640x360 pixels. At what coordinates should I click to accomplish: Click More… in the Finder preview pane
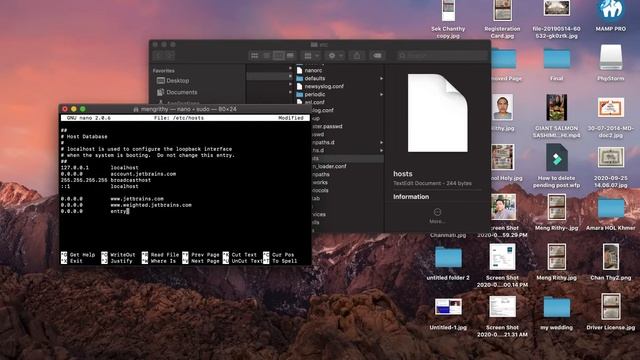coord(437,216)
